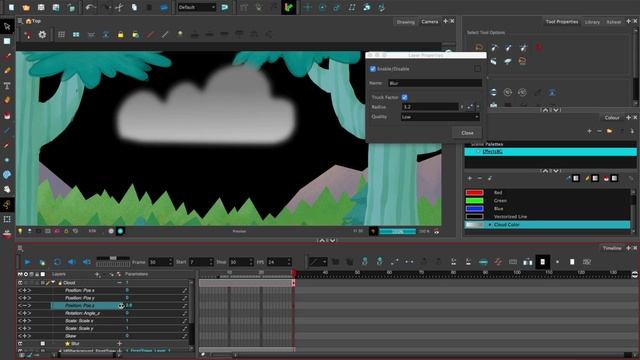
Task: Click the Radius value field
Action: click(x=430, y=107)
